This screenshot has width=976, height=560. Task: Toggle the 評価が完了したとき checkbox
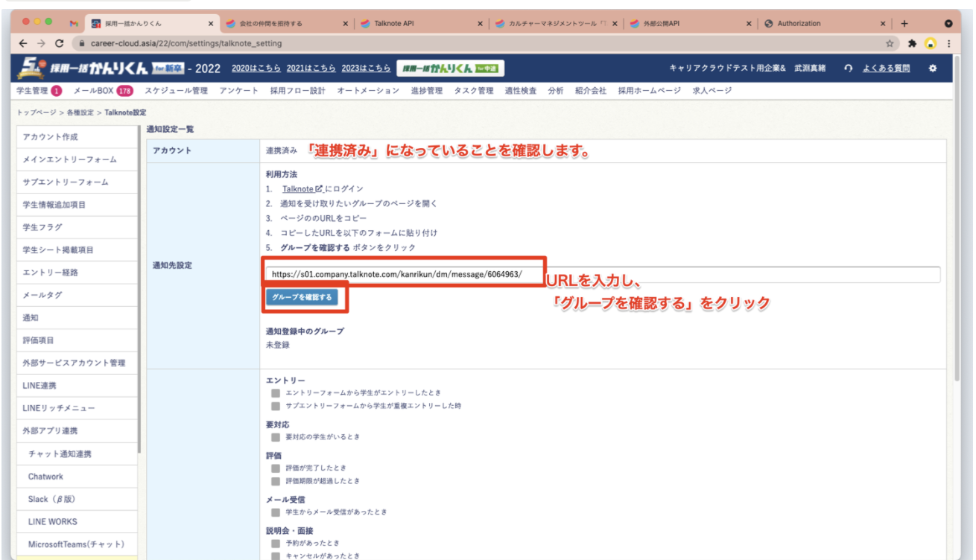276,468
